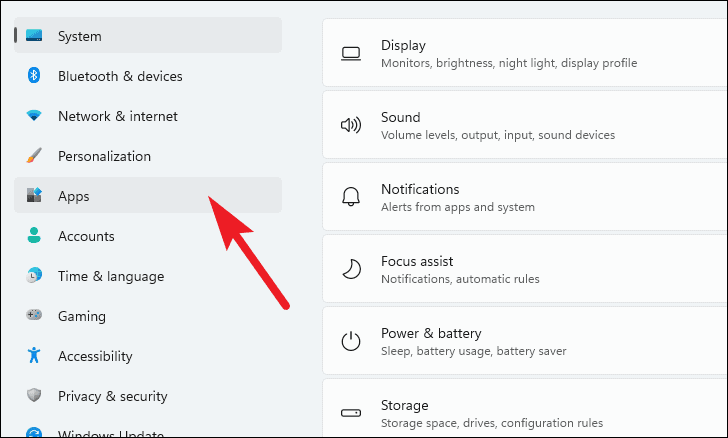Open Focus assist settings
This screenshot has width=728, height=438.
(525, 269)
